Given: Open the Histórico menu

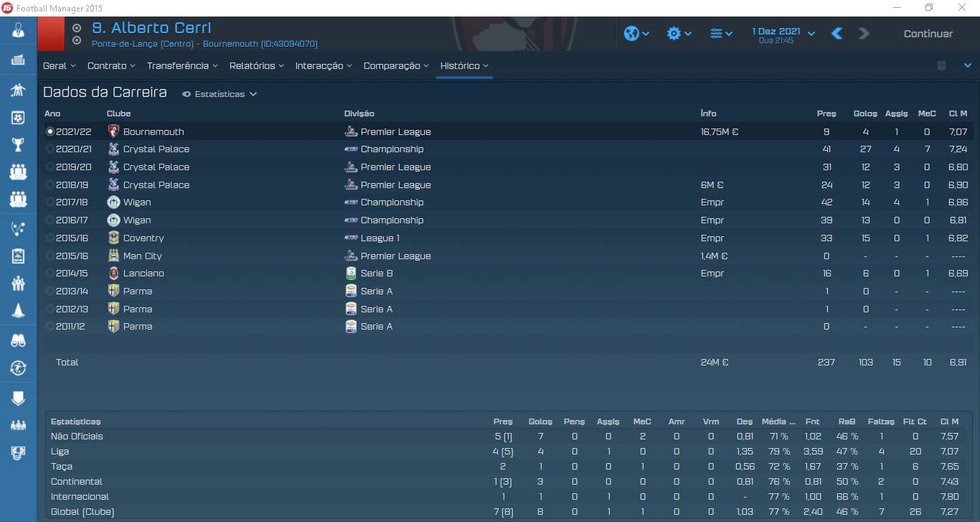Looking at the screenshot, I should pyautogui.click(x=465, y=65).
